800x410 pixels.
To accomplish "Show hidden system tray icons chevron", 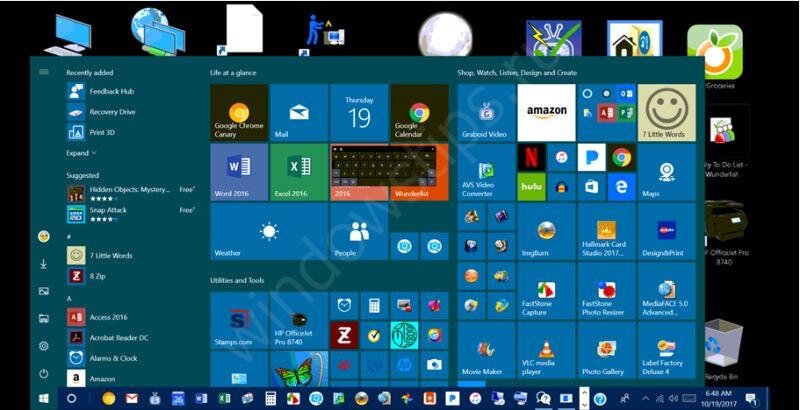I will pyautogui.click(x=645, y=398).
